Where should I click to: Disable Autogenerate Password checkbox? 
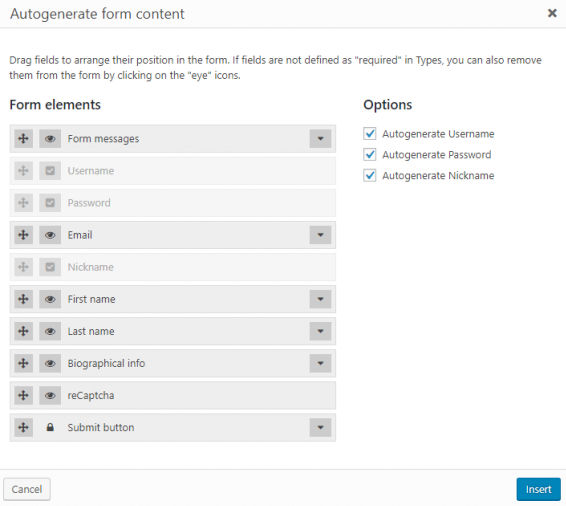click(x=370, y=154)
